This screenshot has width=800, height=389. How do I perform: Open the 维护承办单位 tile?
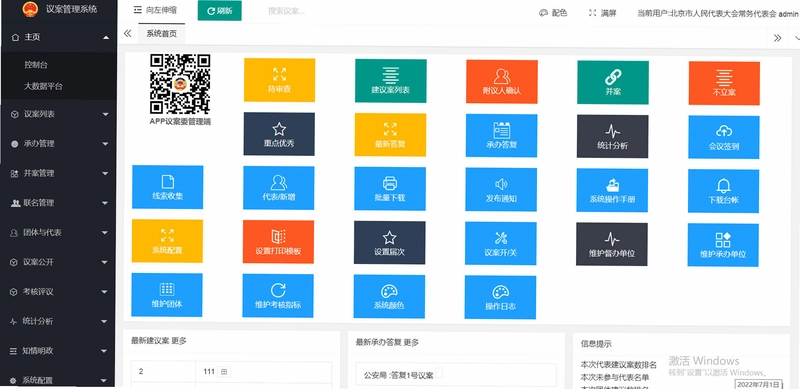(723, 245)
